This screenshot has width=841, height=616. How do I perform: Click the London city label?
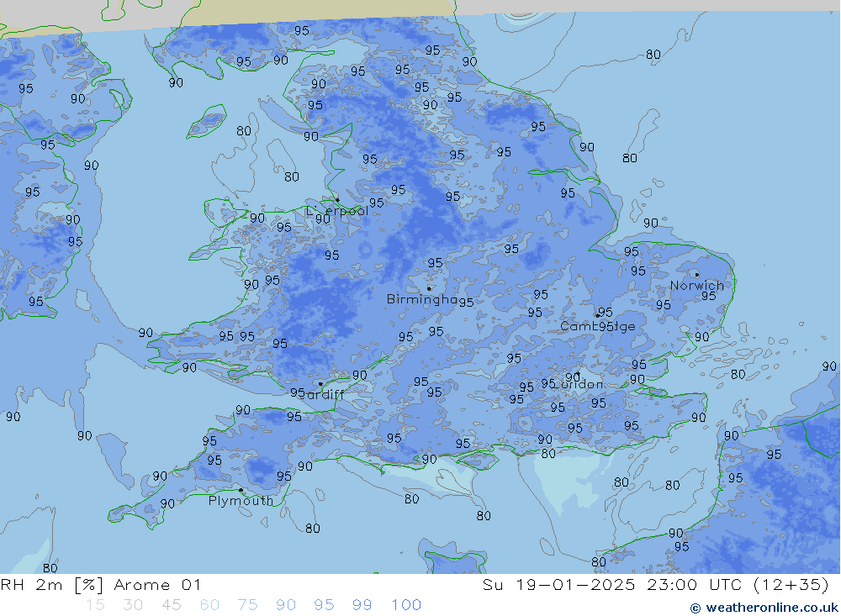pyautogui.click(x=579, y=384)
